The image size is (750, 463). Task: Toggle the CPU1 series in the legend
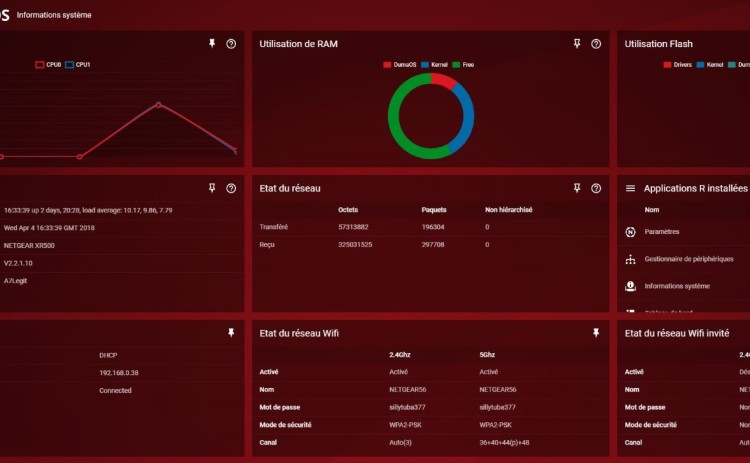[77, 65]
